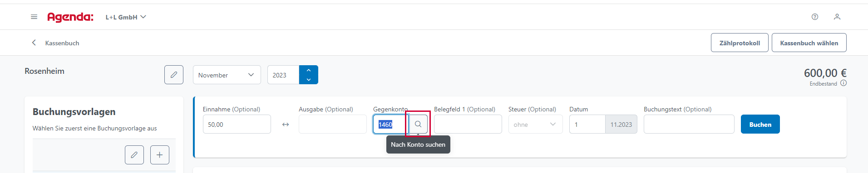Click the Kassenbuch wählen button
The height and width of the screenshot is (173, 868).
click(x=809, y=43)
